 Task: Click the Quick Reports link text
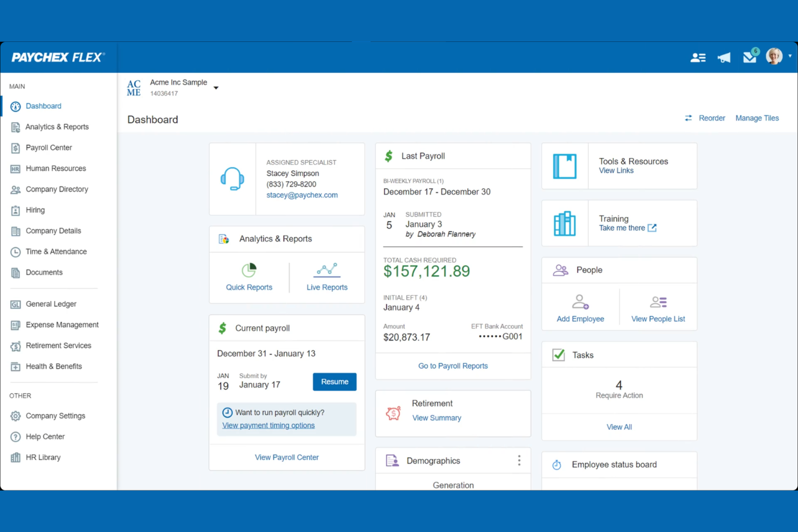pyautogui.click(x=249, y=287)
